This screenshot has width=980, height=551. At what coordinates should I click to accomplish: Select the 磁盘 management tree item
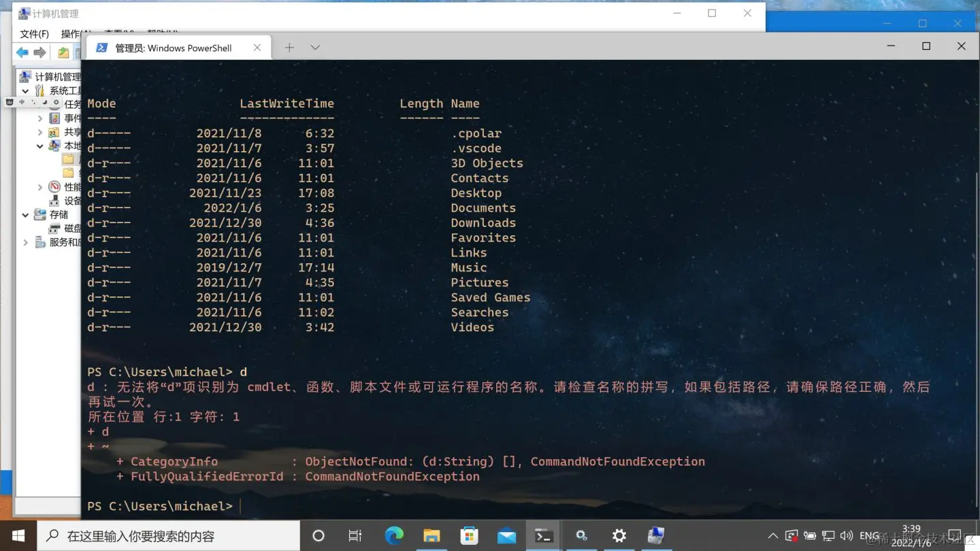coord(65,228)
